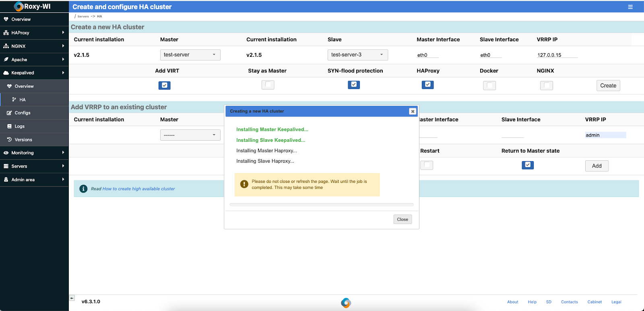Open the Slave test-server-3 dropdown
The image size is (644, 311).
point(357,55)
